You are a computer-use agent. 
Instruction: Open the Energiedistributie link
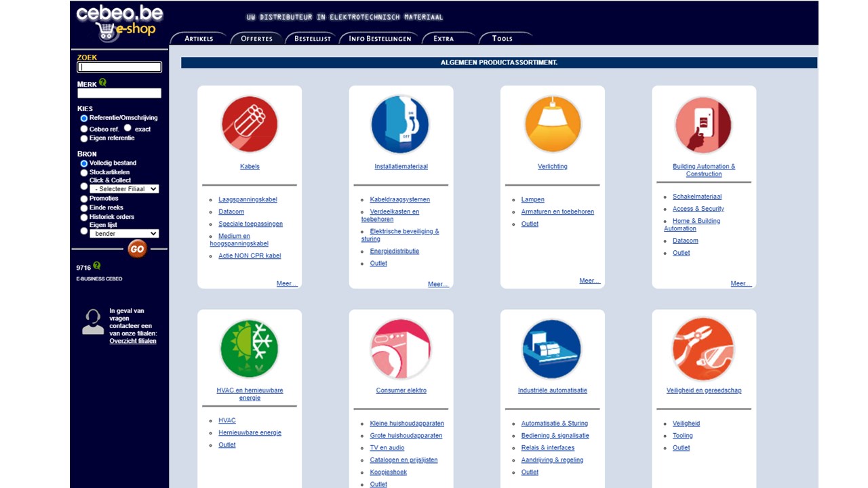[x=394, y=251]
